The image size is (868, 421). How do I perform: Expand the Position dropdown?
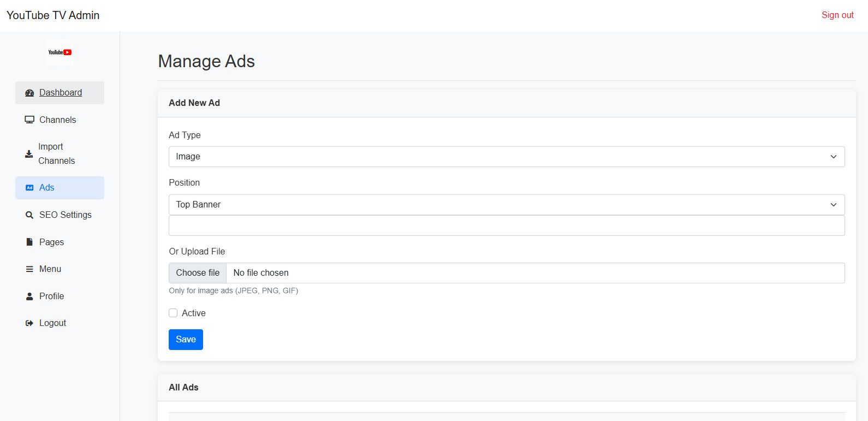pos(506,205)
